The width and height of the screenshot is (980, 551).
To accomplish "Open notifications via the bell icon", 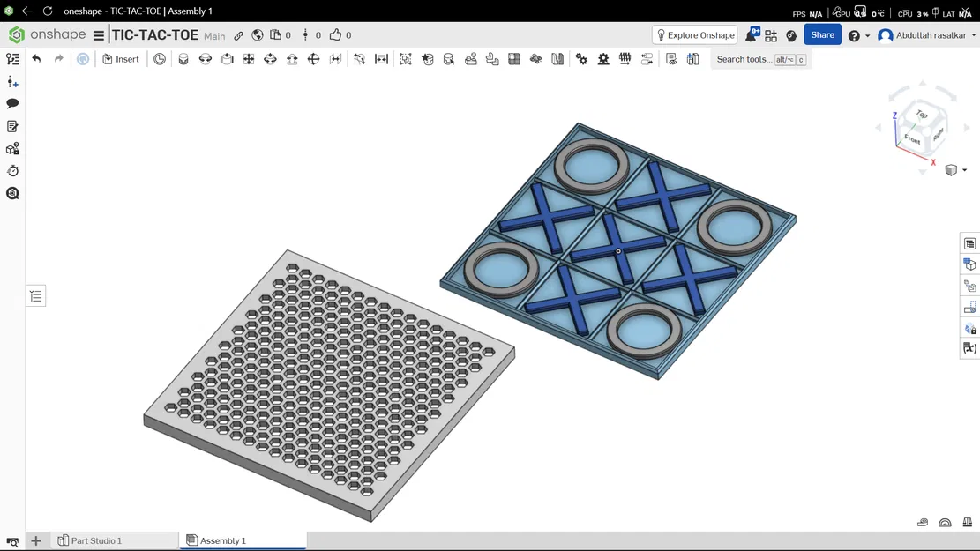I will pos(751,34).
